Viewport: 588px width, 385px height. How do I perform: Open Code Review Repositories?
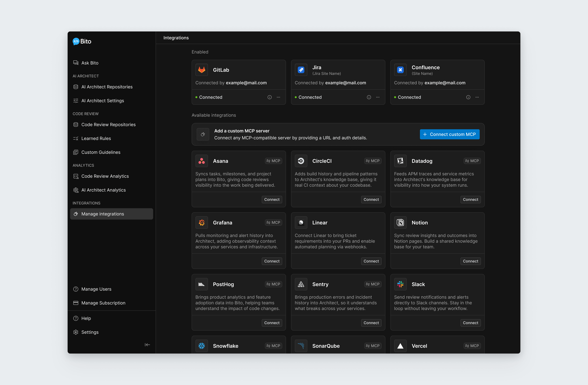[x=111, y=125]
